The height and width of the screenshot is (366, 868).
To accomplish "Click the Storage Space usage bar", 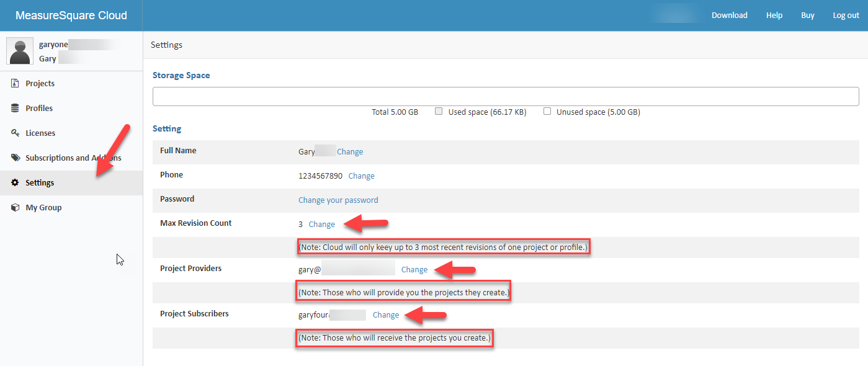I will click(x=506, y=97).
